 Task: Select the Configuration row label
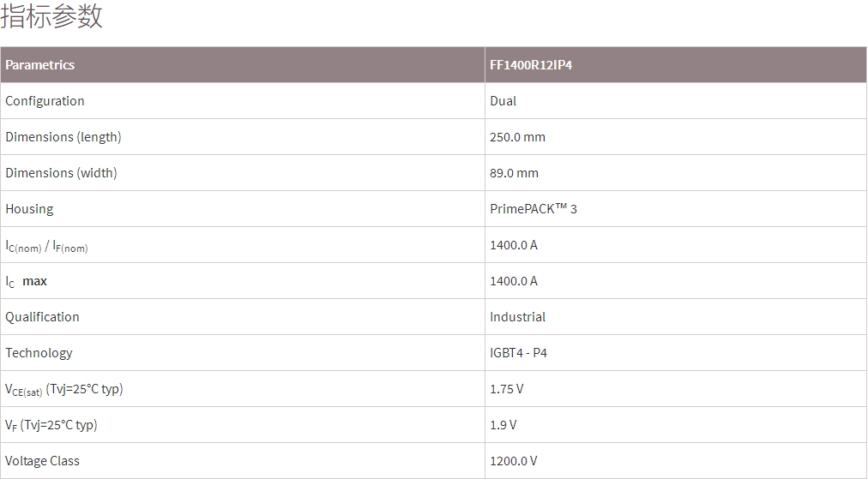(45, 101)
